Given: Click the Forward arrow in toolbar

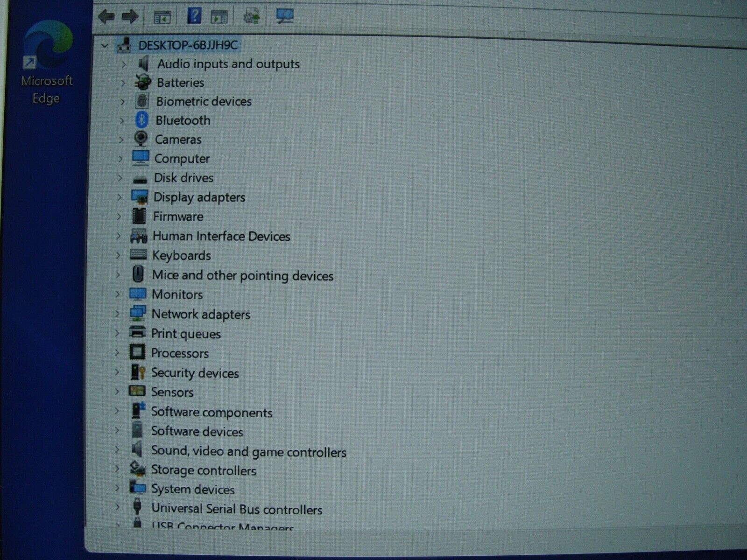Looking at the screenshot, I should [x=130, y=17].
